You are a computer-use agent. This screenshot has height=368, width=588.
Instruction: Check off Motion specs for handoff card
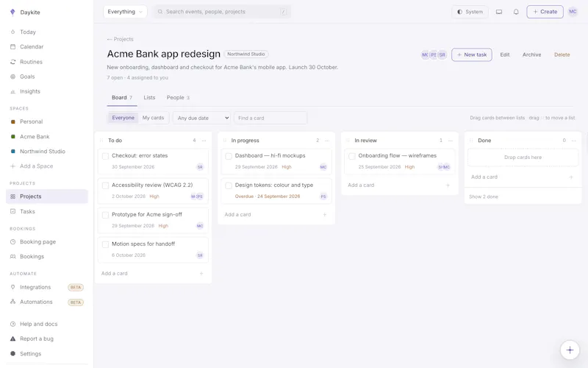pos(105,244)
